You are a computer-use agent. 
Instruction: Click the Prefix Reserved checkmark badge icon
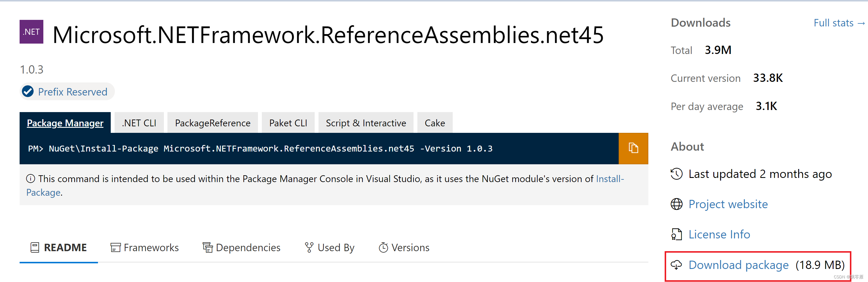[x=28, y=92]
